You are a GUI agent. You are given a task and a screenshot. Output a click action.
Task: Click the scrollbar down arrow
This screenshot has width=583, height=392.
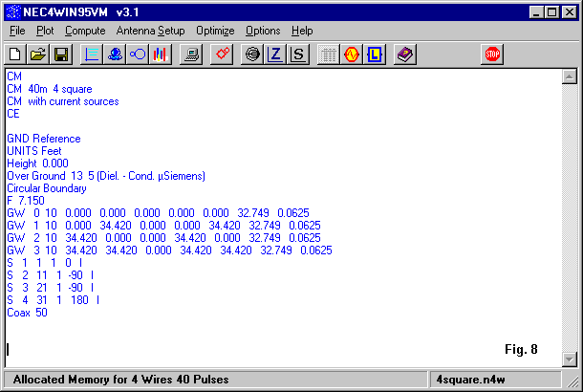pyautogui.click(x=569, y=359)
